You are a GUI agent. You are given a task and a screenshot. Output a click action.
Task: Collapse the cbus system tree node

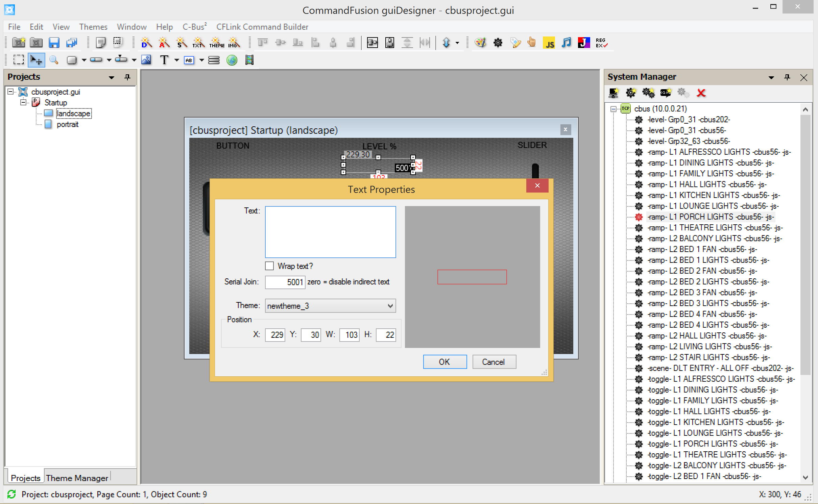click(x=613, y=109)
